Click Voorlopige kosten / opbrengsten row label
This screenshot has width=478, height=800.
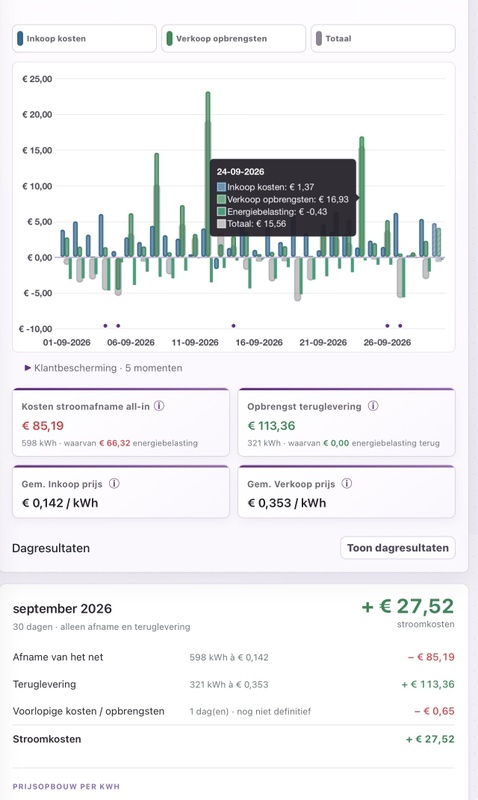pyautogui.click(x=89, y=711)
